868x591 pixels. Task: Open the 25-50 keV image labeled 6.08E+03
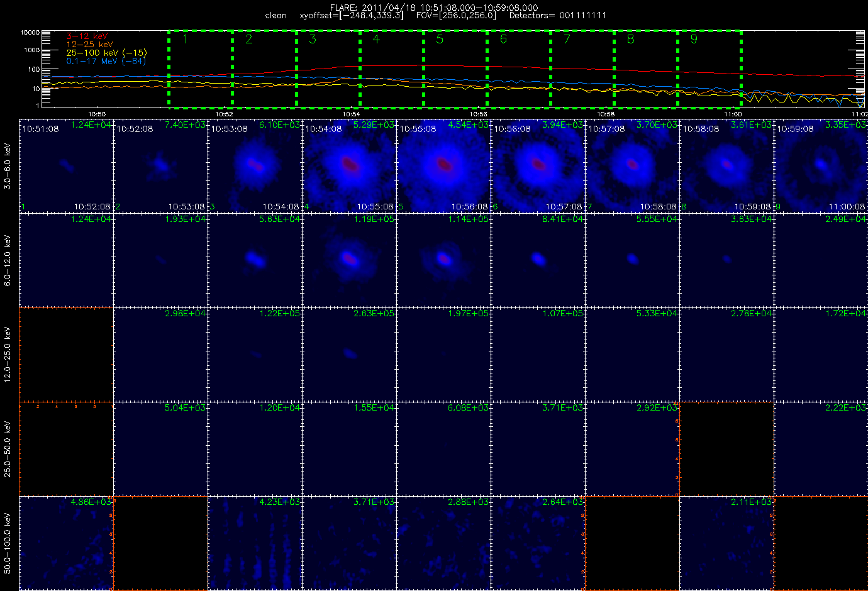[444, 448]
